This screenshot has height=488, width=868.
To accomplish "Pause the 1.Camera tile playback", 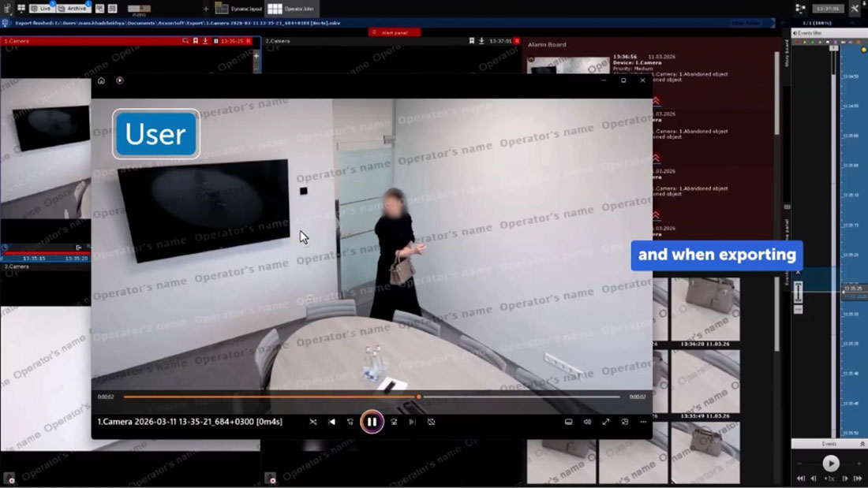I will [216, 41].
